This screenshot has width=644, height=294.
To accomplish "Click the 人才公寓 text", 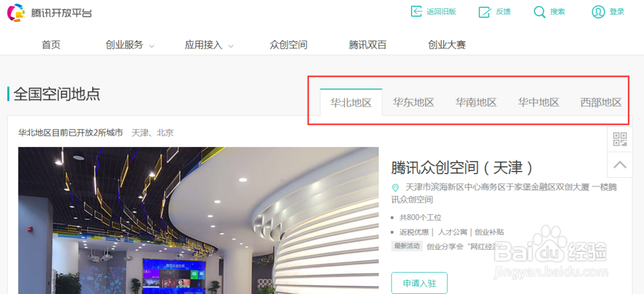I will pos(453,232).
